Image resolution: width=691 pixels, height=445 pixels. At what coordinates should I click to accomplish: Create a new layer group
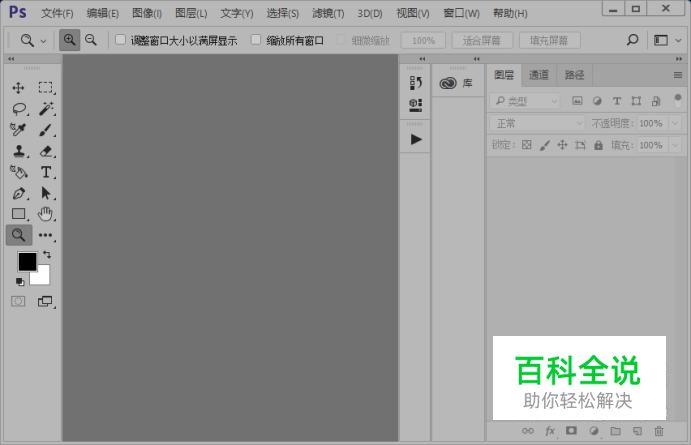tap(616, 431)
